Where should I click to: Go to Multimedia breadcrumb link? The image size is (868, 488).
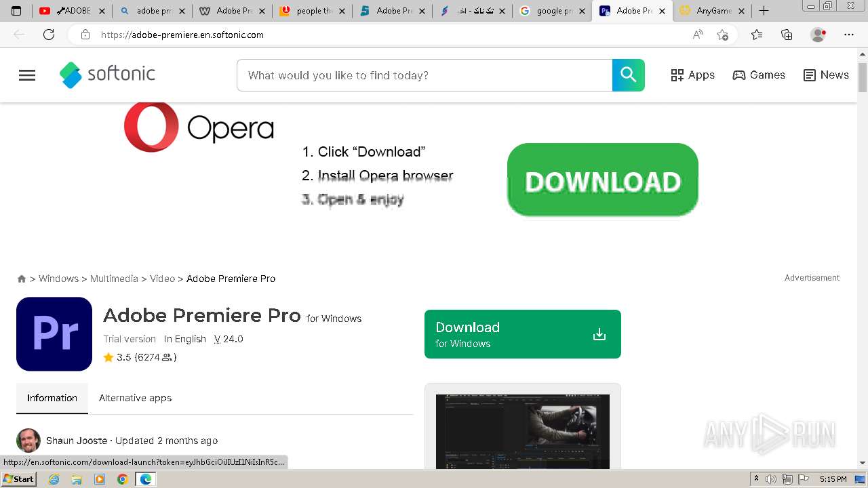(114, 279)
